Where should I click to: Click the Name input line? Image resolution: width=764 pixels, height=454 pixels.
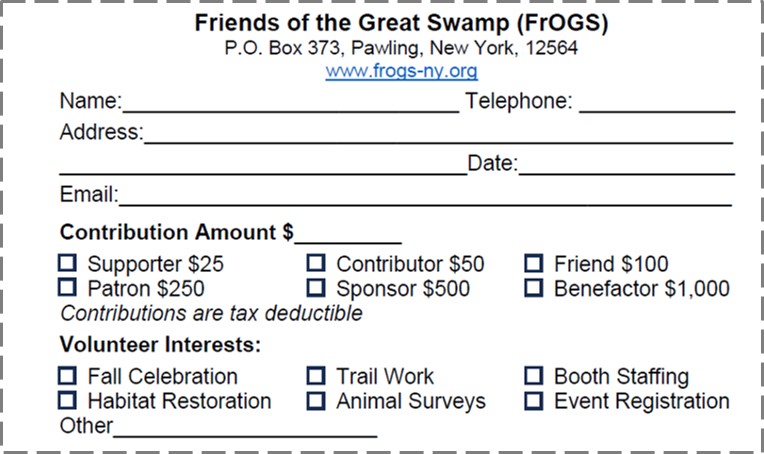[290, 103]
